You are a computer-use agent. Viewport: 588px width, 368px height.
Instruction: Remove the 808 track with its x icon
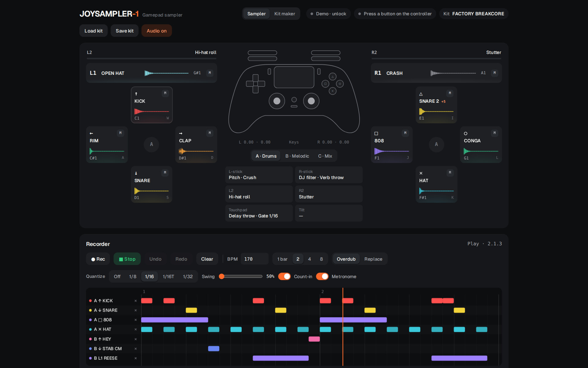pos(136,320)
